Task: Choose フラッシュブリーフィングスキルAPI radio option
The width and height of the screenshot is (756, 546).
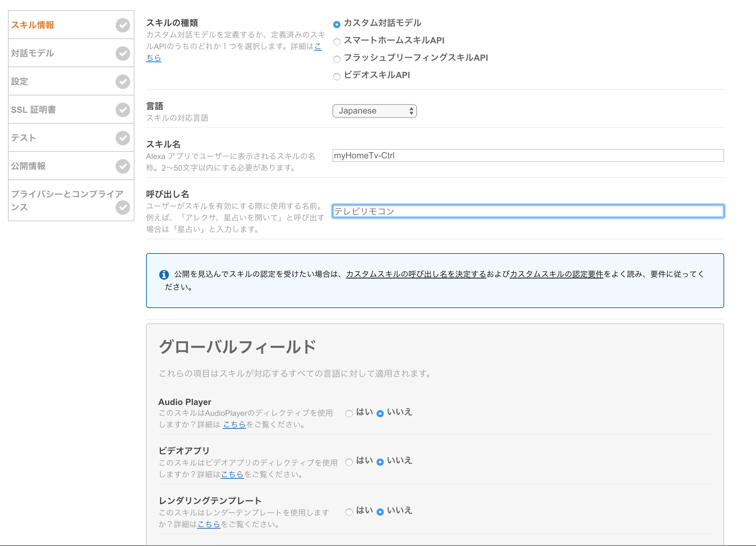Action: coord(337,59)
